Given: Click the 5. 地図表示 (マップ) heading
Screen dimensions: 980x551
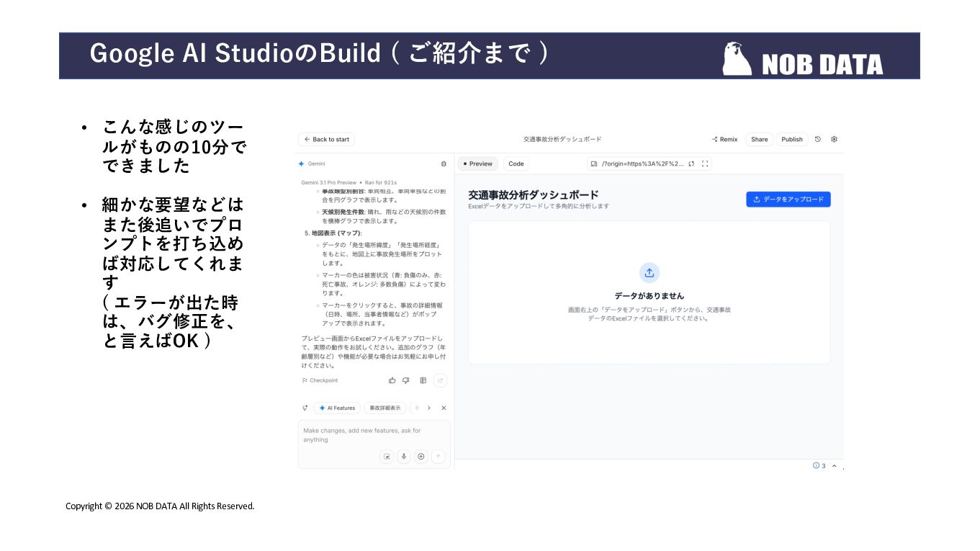Looking at the screenshot, I should (x=333, y=233).
